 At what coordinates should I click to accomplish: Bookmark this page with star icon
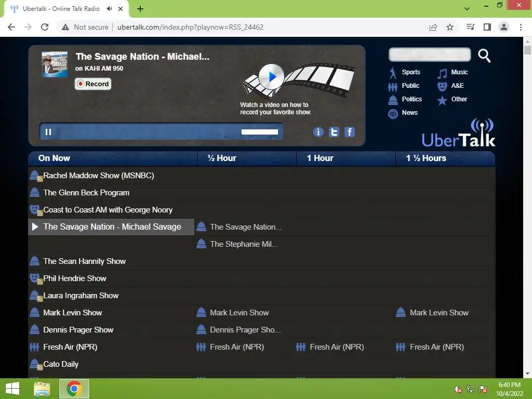point(450,27)
